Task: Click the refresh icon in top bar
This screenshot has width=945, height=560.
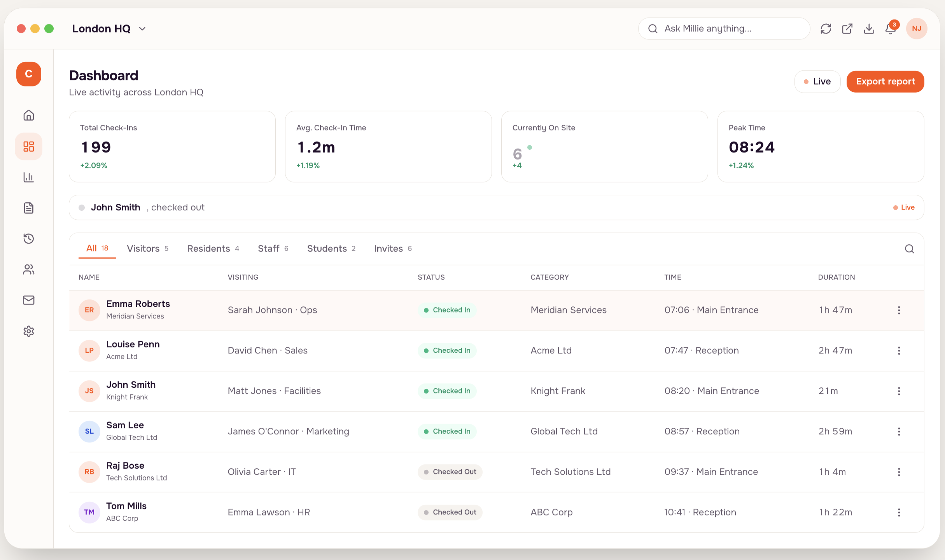Action: click(826, 29)
